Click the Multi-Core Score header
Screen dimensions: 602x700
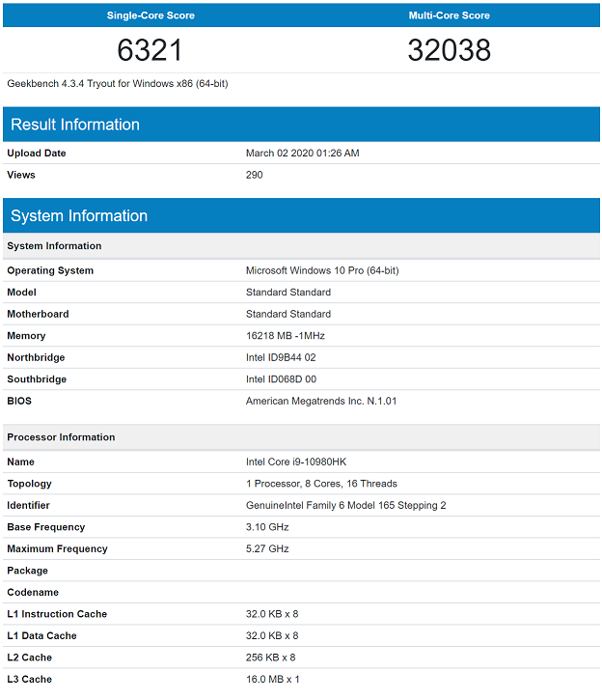click(449, 15)
